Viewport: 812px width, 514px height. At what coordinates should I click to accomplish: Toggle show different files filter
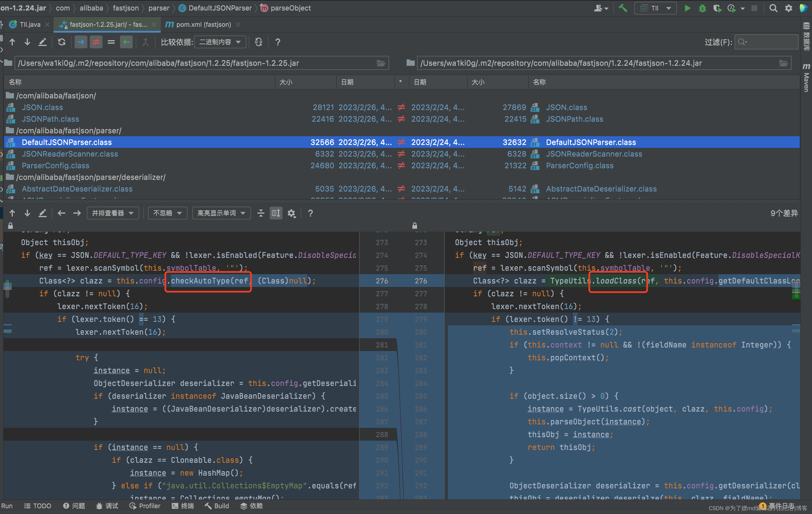coord(96,42)
